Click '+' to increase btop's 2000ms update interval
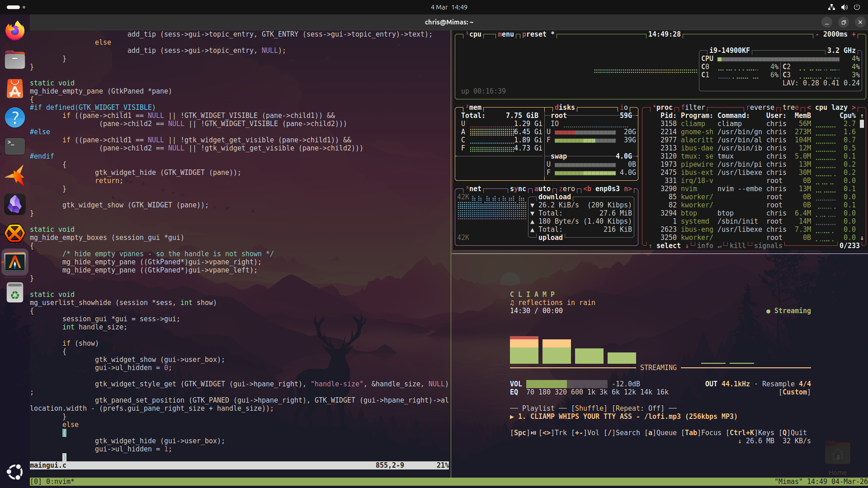The width and height of the screenshot is (868, 488). pos(853,34)
